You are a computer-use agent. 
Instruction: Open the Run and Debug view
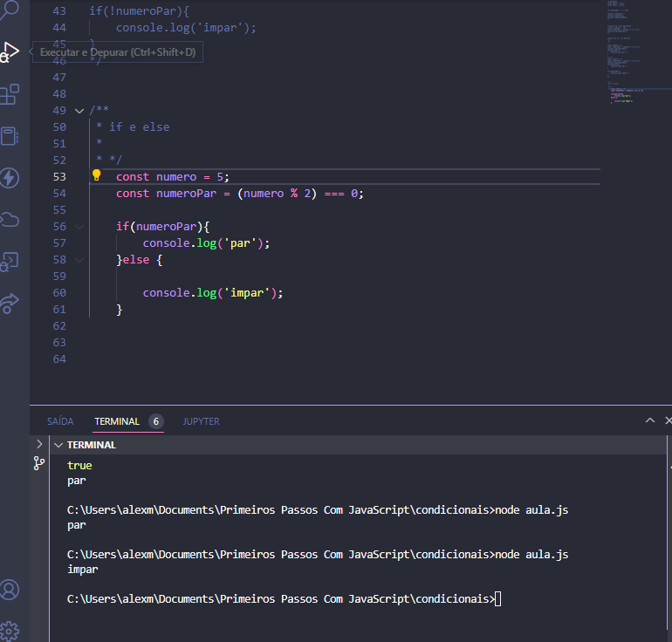pos(10,52)
